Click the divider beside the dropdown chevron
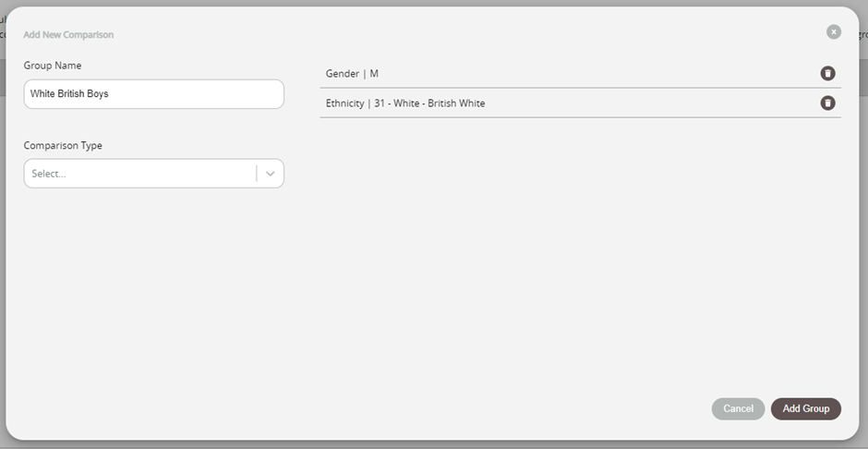The height and width of the screenshot is (449, 868). [257, 174]
